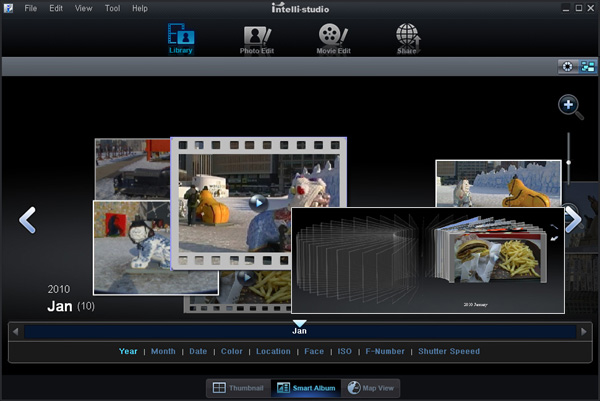
Task: Select the train photo thumbnail
Action: click(132, 169)
